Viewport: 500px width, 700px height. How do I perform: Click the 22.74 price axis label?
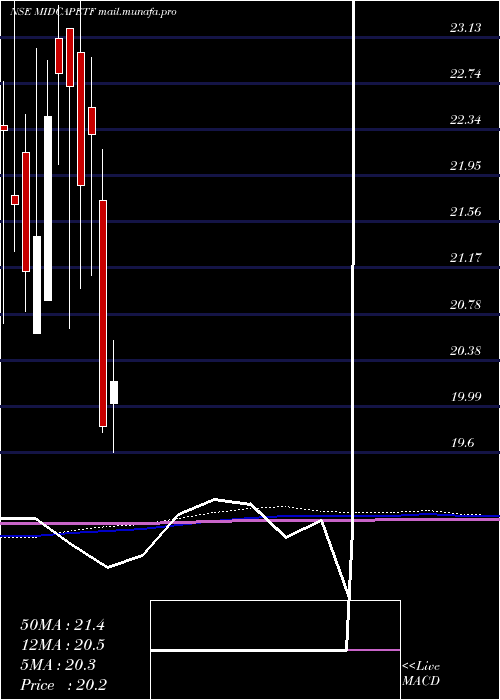click(x=466, y=74)
